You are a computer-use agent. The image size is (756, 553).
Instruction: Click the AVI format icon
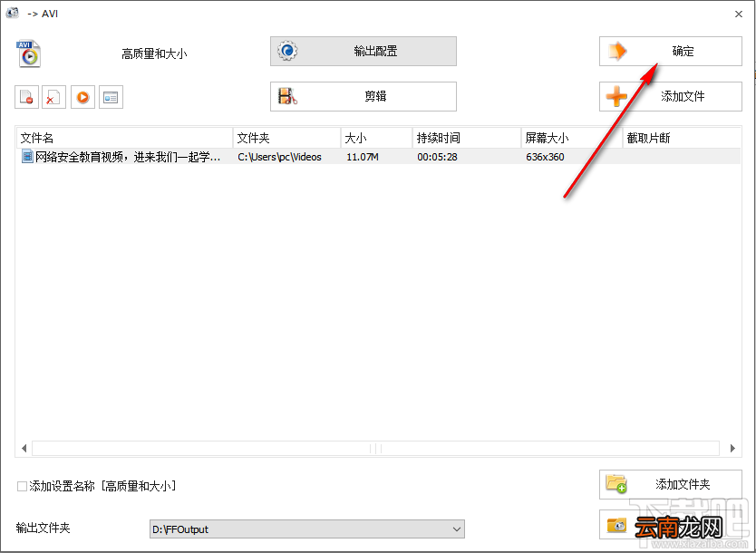click(x=29, y=53)
